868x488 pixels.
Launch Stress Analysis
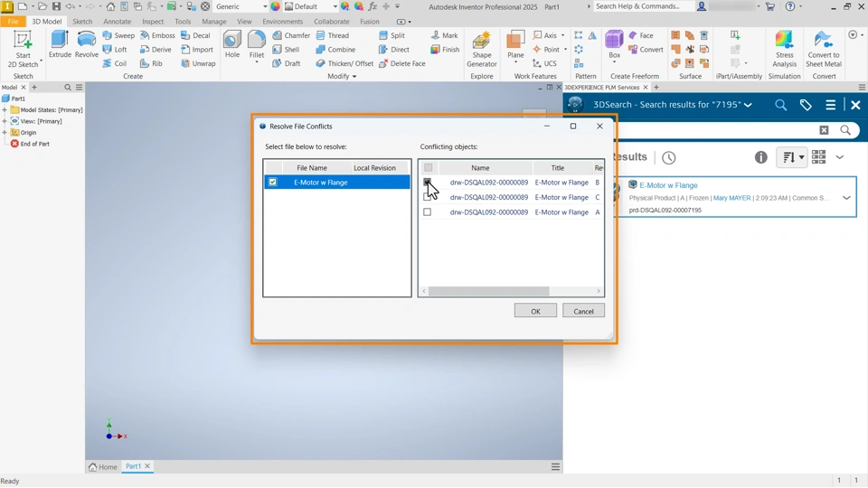tap(785, 49)
